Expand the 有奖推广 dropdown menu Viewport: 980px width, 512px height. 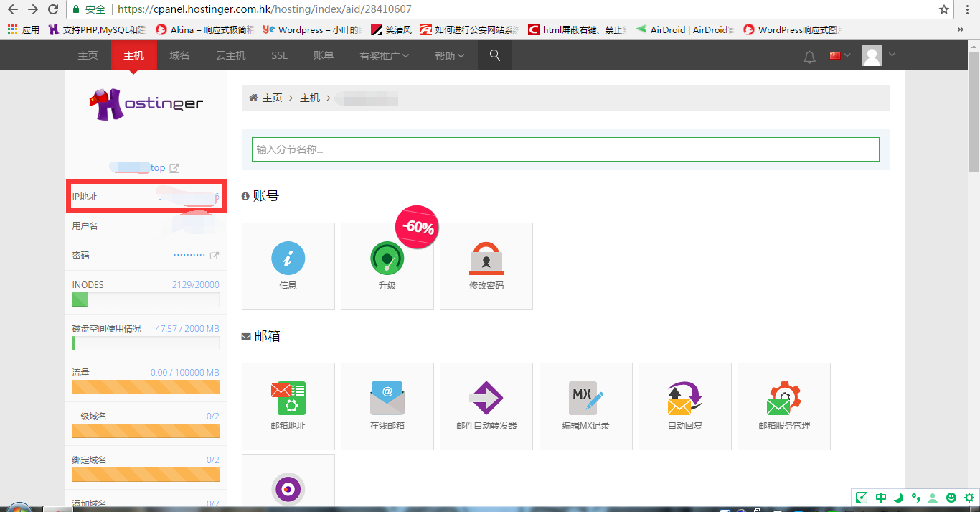click(384, 55)
